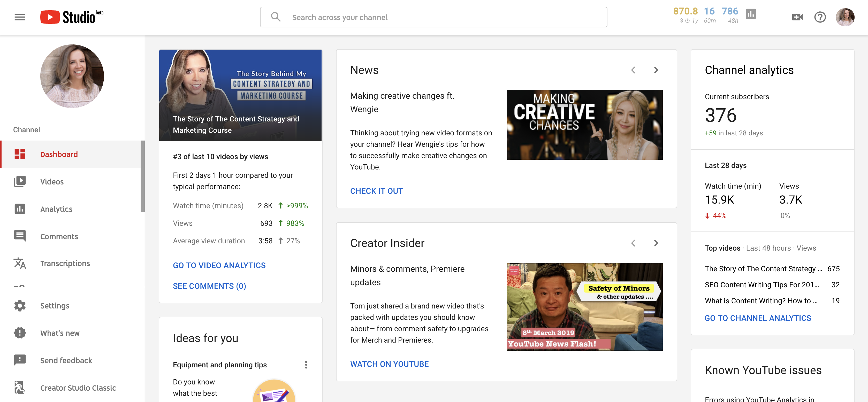
Task: Open the Transcriptions menu item
Action: (70, 263)
